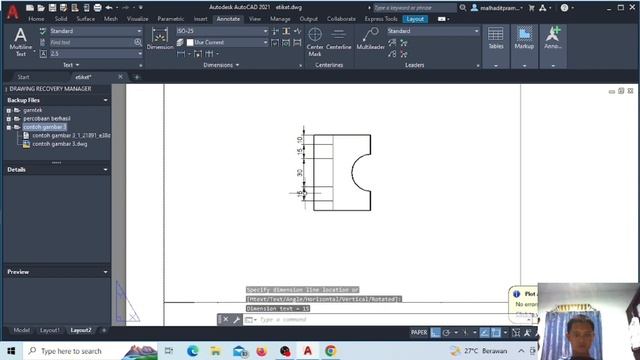Click the Autodesk App Store cart icon
The width and height of the screenshot is (640, 360).
coord(531,8)
